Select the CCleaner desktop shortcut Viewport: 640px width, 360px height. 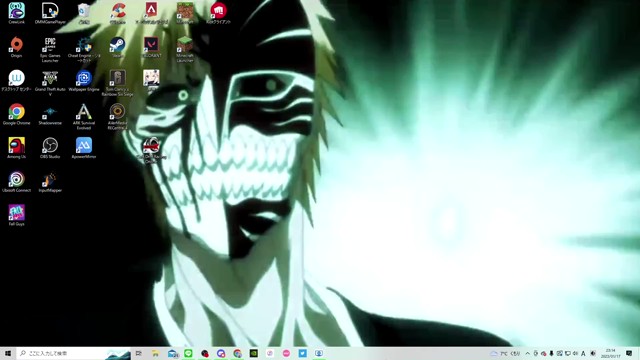(118, 13)
